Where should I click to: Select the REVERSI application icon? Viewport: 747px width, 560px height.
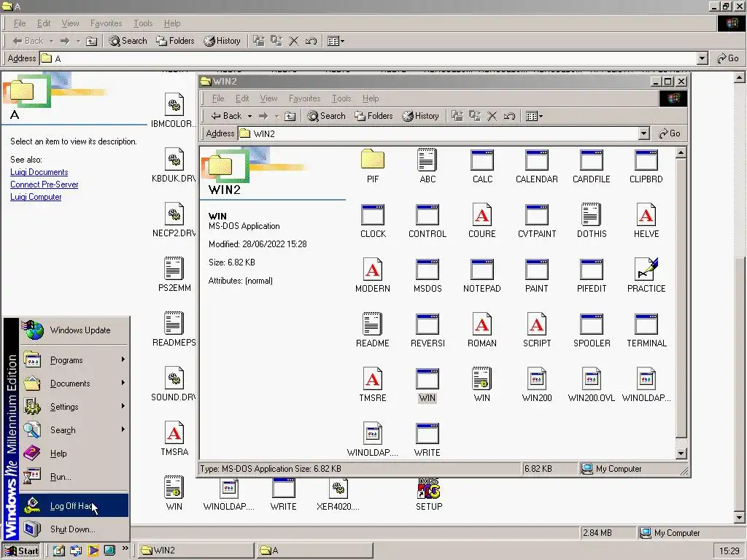pos(427,324)
